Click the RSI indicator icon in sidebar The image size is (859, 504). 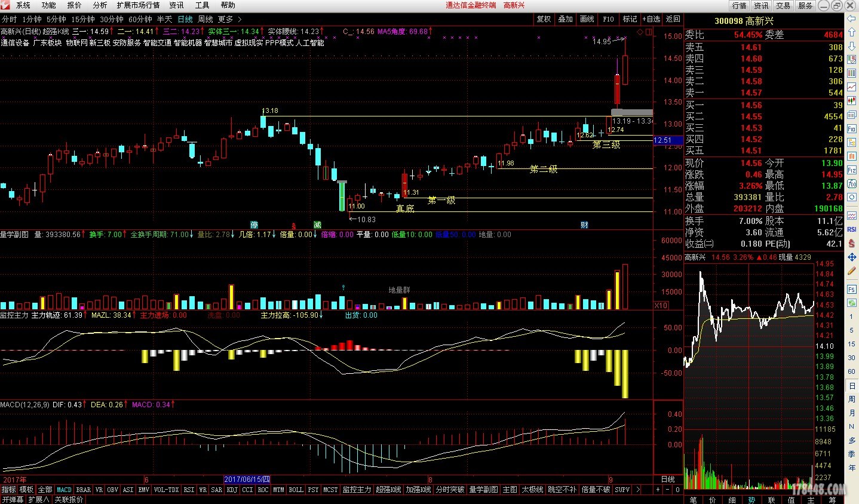852,229
